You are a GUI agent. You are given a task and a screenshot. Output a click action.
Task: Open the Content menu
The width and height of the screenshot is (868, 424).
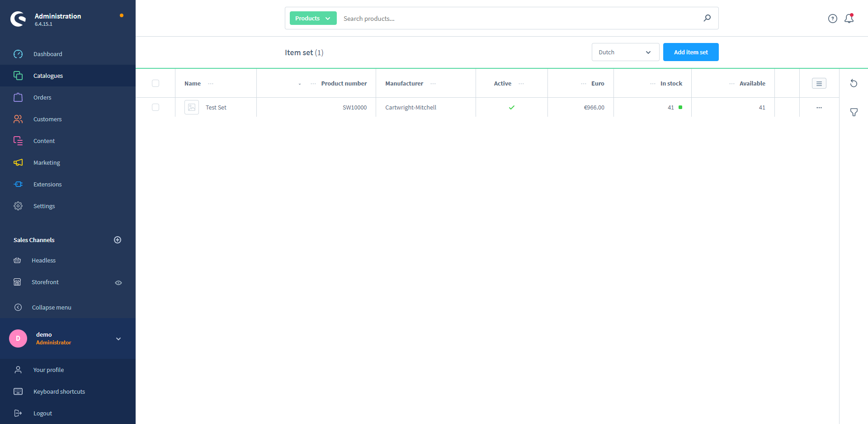(x=68, y=141)
